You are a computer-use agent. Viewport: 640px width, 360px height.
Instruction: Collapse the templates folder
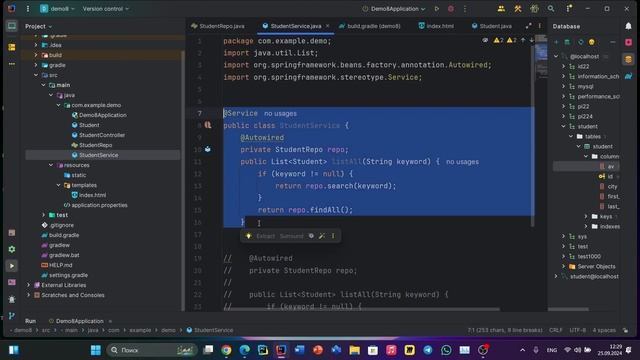(58, 185)
